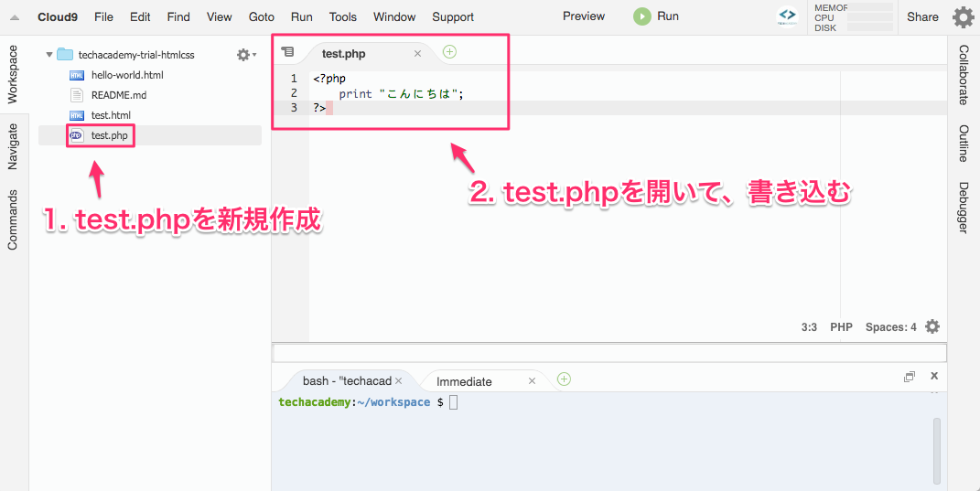Collapse the techacademy-trial-htmlcss folder
The height and width of the screenshot is (491, 980).
point(49,55)
